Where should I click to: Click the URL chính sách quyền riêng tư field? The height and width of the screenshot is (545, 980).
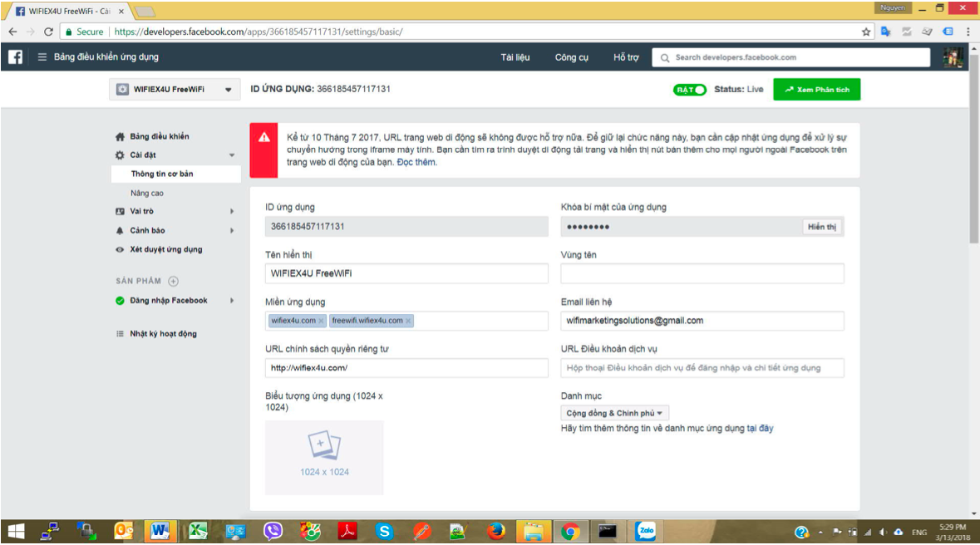(x=406, y=367)
